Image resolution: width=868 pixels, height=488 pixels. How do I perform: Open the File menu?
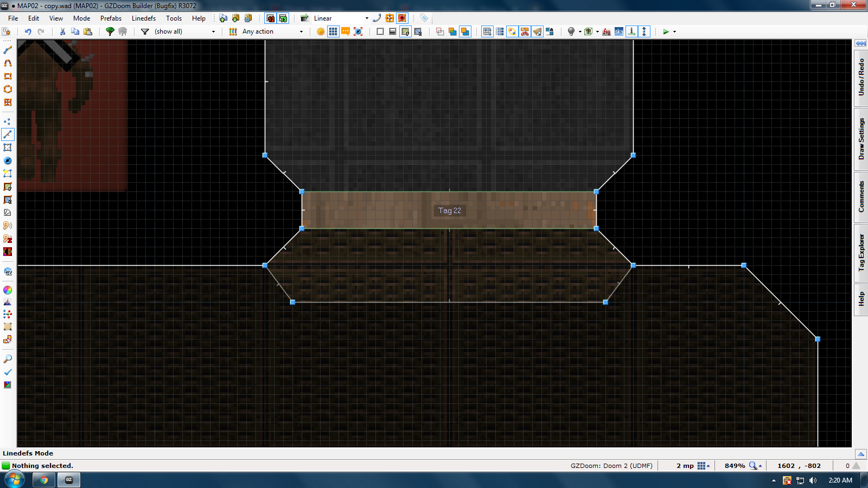[13, 18]
